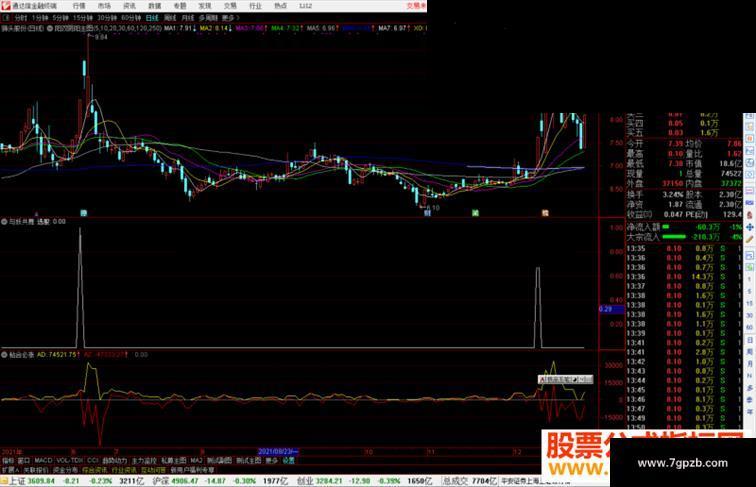The image size is (756, 487).
Task: Open the 资讯 menu
Action: [x=129, y=6]
